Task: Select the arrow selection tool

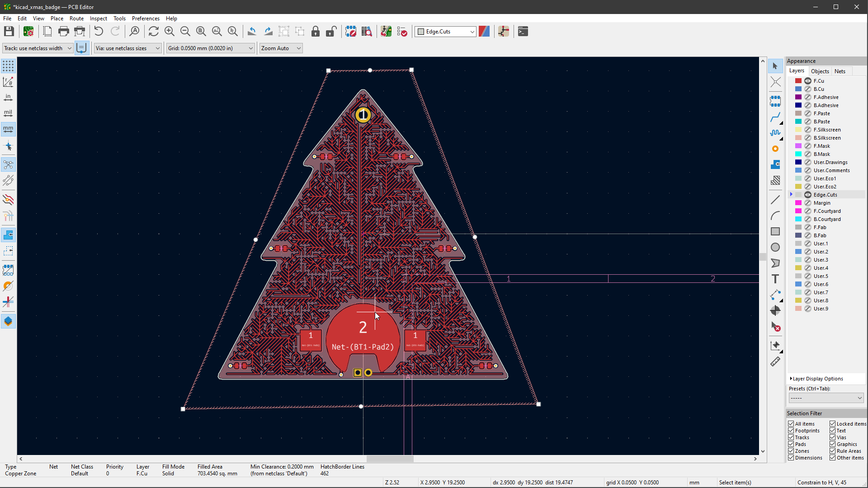Action: 776,66
